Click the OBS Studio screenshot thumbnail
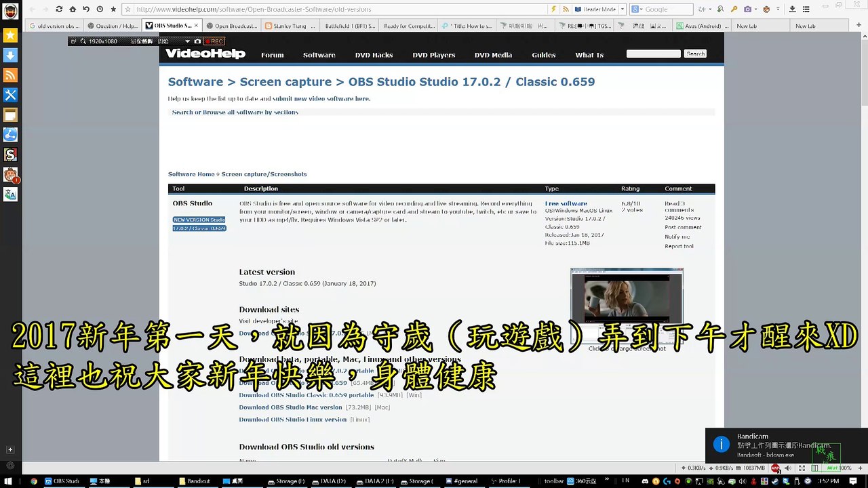This screenshot has width=868, height=488. [x=627, y=305]
